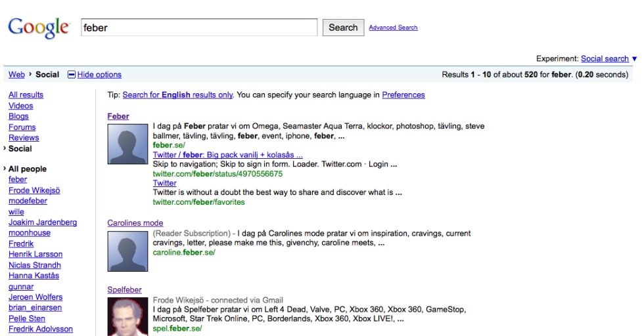Click the Spelfeber profile photo thumbnail
Viewport: 644px width, 336px height.
pos(127,316)
